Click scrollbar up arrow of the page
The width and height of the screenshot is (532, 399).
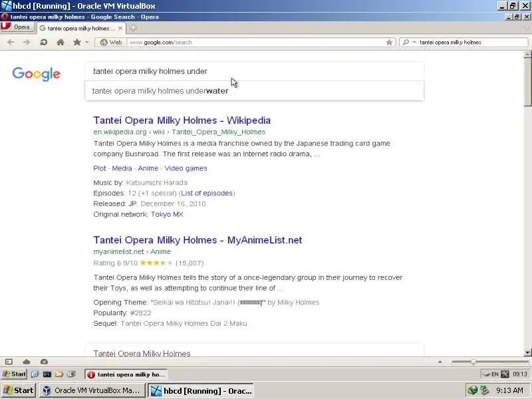pos(527,55)
